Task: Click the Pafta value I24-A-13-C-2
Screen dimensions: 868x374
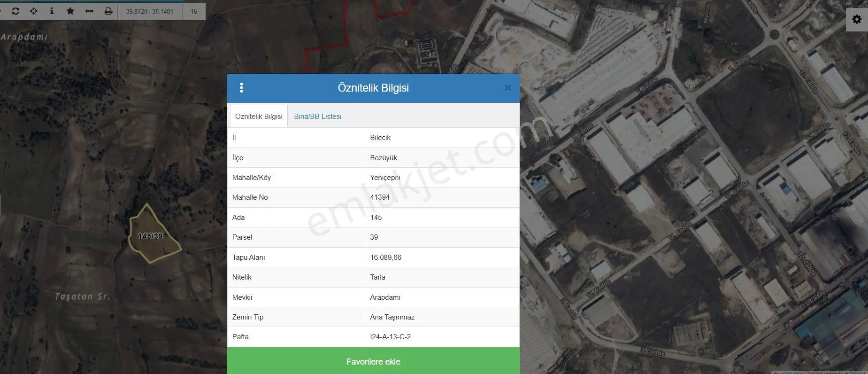Action: click(x=391, y=337)
